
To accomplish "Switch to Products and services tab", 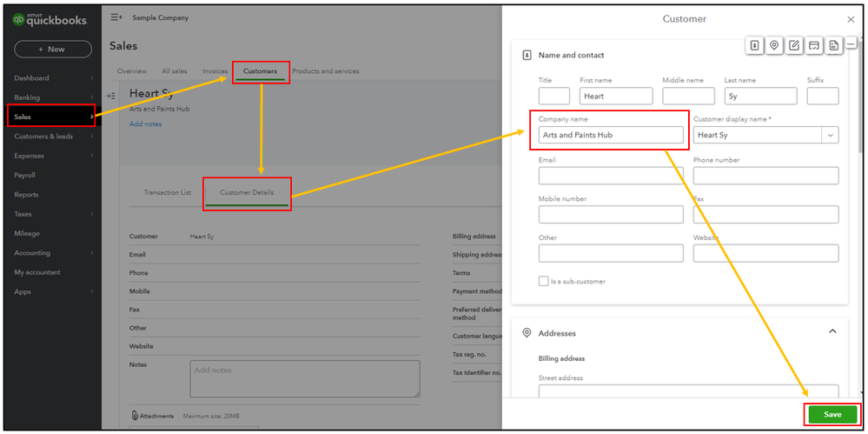I will point(326,71).
